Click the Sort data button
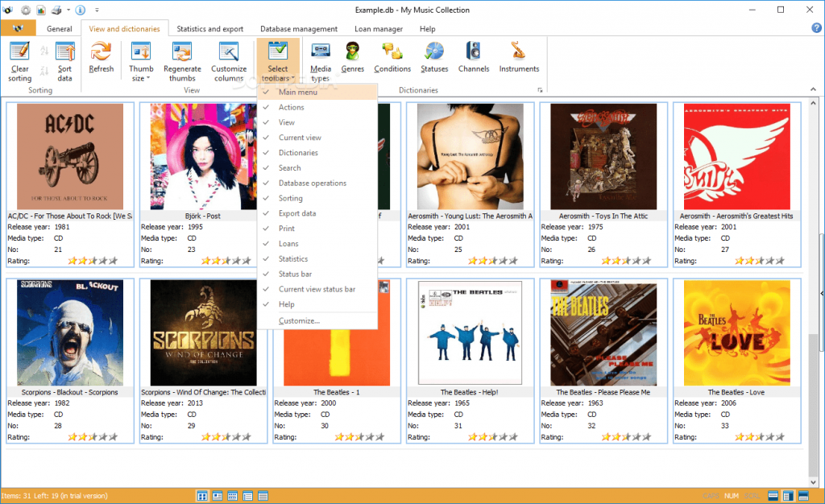Viewport: 825px width, 504px height. coord(64,61)
